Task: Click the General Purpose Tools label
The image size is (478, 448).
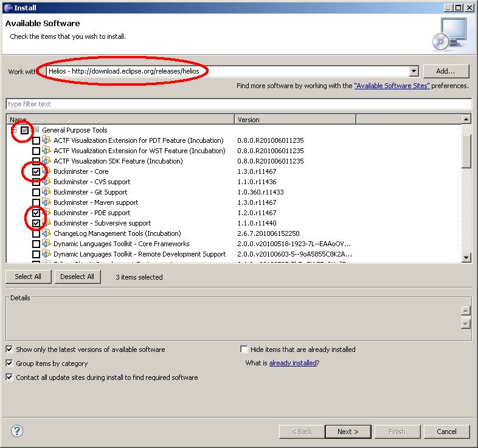Action: [75, 130]
